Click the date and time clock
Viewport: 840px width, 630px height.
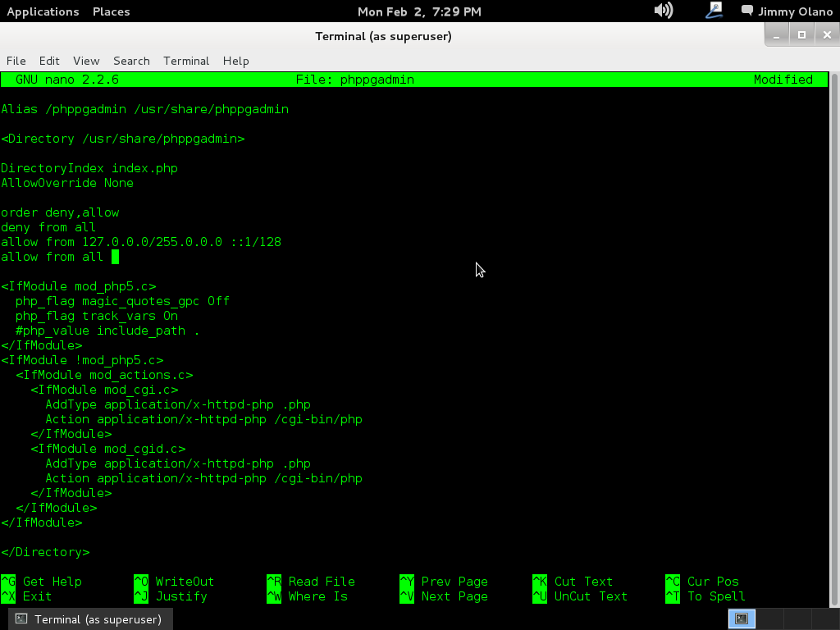[419, 11]
